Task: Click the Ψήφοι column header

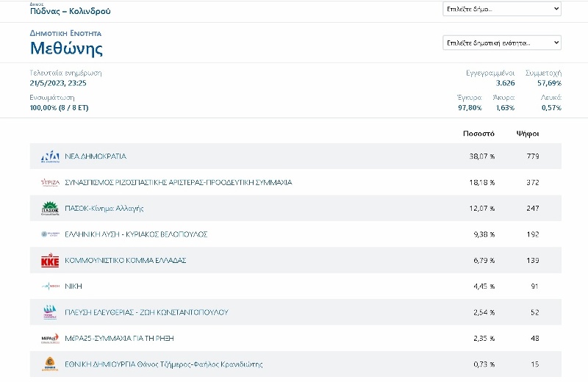Action: tap(528, 134)
